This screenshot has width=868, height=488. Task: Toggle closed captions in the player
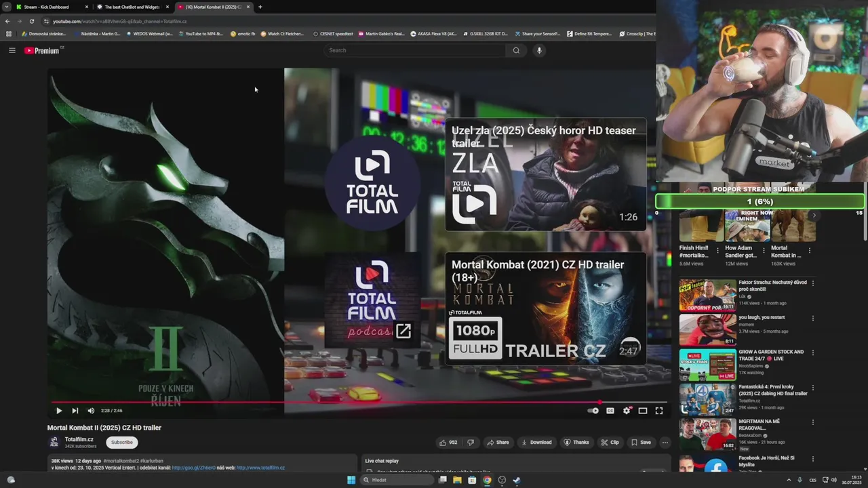coord(610,411)
